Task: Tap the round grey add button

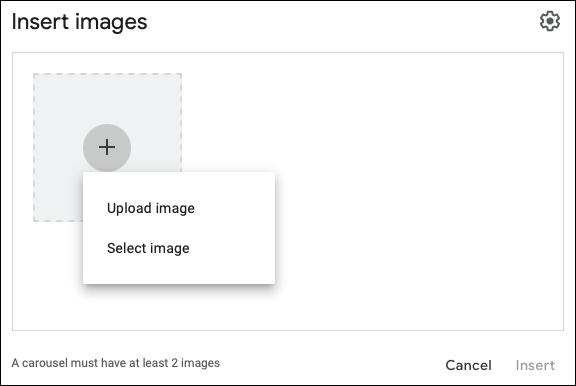Action: click(x=107, y=148)
